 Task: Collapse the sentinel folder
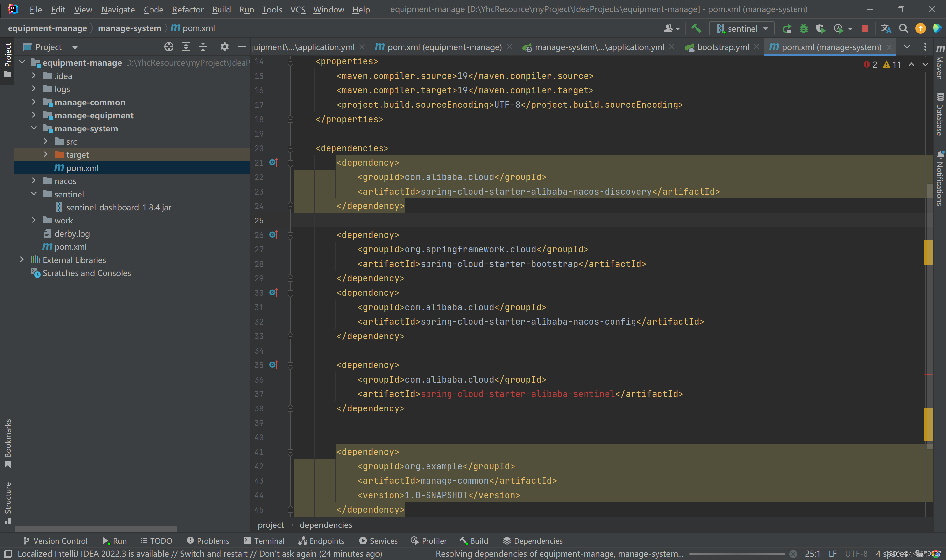pyautogui.click(x=34, y=194)
